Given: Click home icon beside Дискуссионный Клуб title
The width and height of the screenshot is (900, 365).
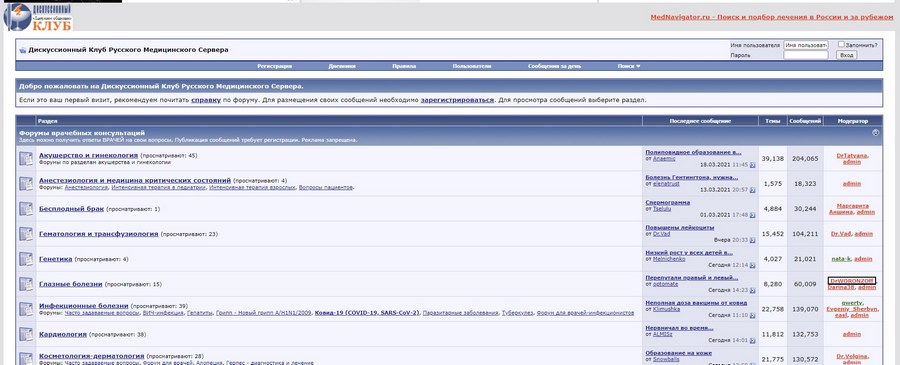Looking at the screenshot, I should pyautogui.click(x=22, y=50).
